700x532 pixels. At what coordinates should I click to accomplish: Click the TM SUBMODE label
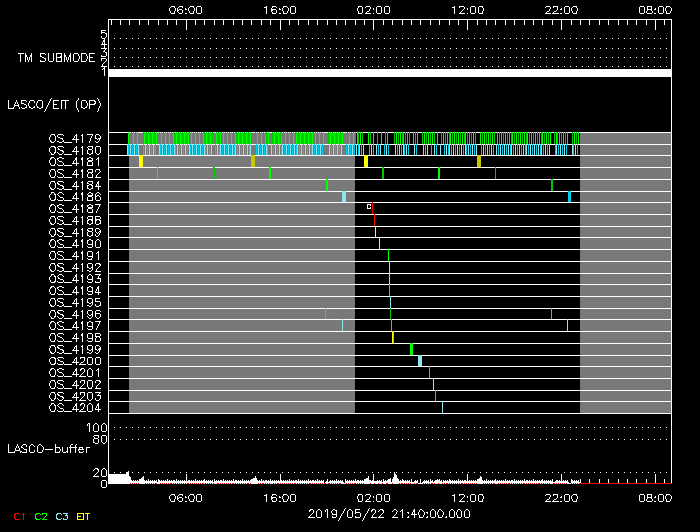57,58
